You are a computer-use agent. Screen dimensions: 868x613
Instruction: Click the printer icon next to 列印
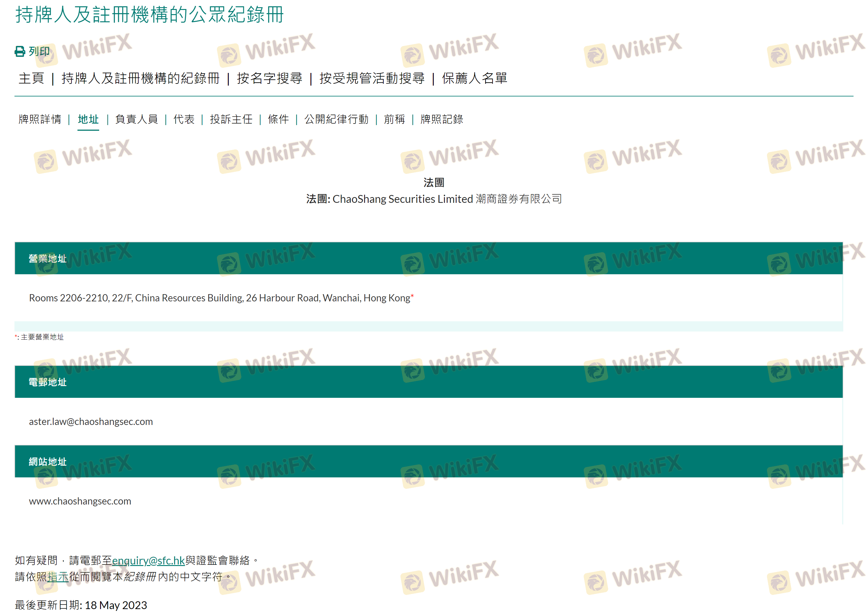pyautogui.click(x=20, y=52)
